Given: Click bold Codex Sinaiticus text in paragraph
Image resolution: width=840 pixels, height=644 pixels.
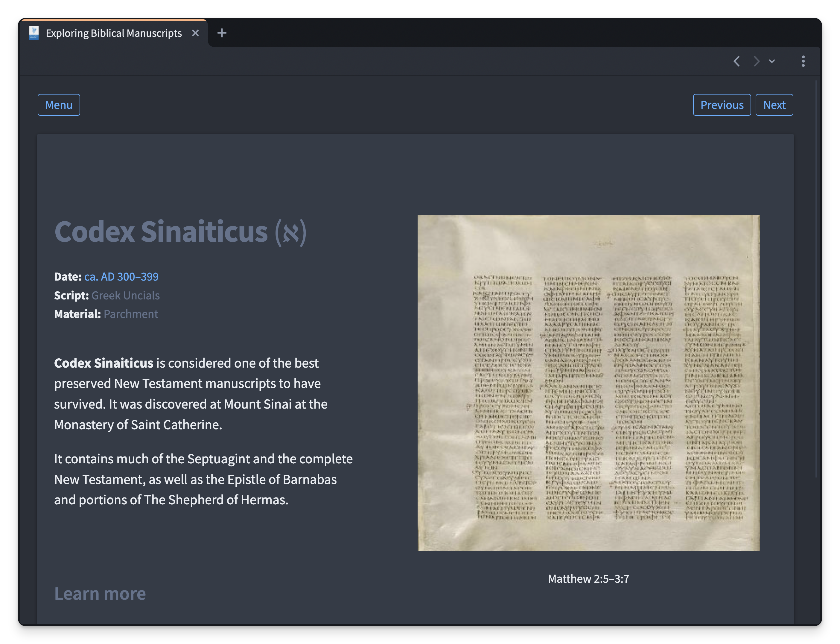Looking at the screenshot, I should click(104, 363).
